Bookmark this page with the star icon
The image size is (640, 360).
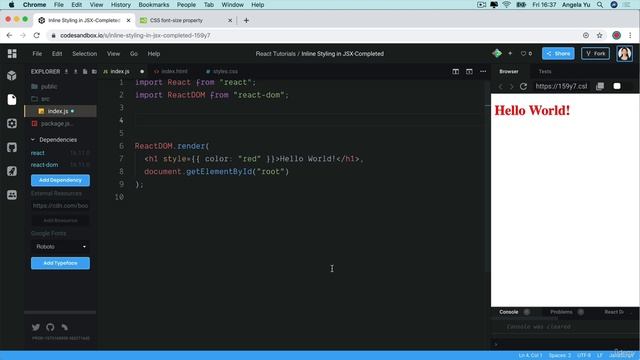[599, 36]
